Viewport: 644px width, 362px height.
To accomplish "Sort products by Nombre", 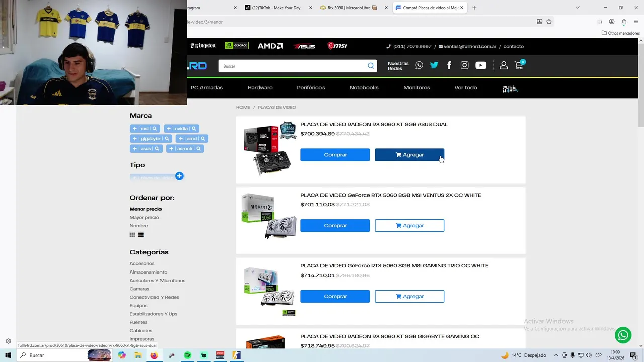I will click(139, 226).
